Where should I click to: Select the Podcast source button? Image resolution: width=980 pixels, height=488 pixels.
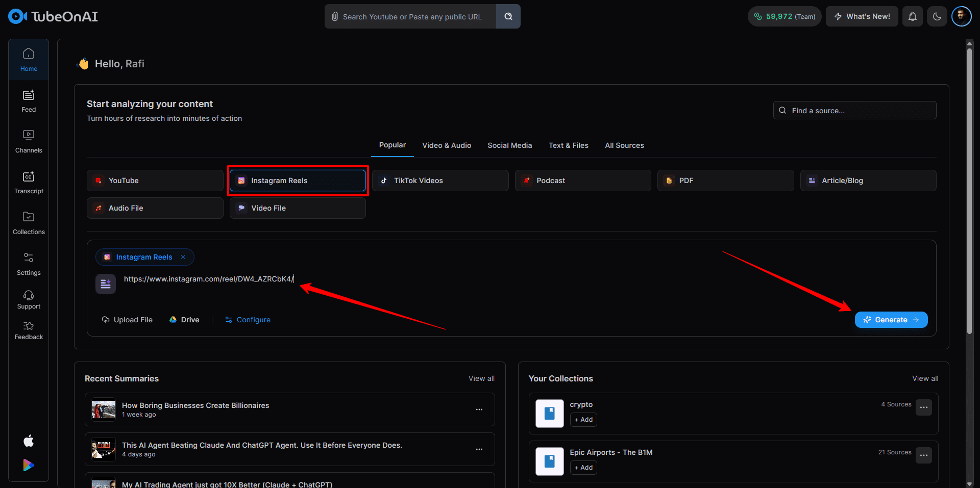tap(583, 181)
